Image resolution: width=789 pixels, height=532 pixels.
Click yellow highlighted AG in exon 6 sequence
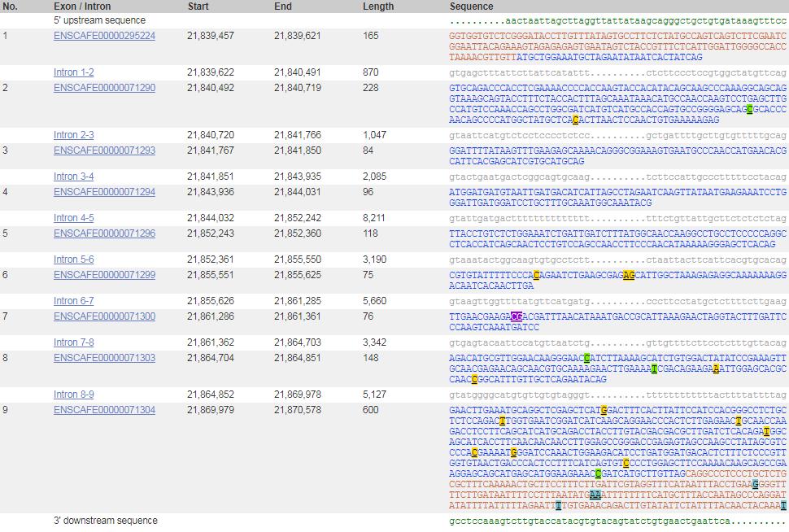(629, 275)
